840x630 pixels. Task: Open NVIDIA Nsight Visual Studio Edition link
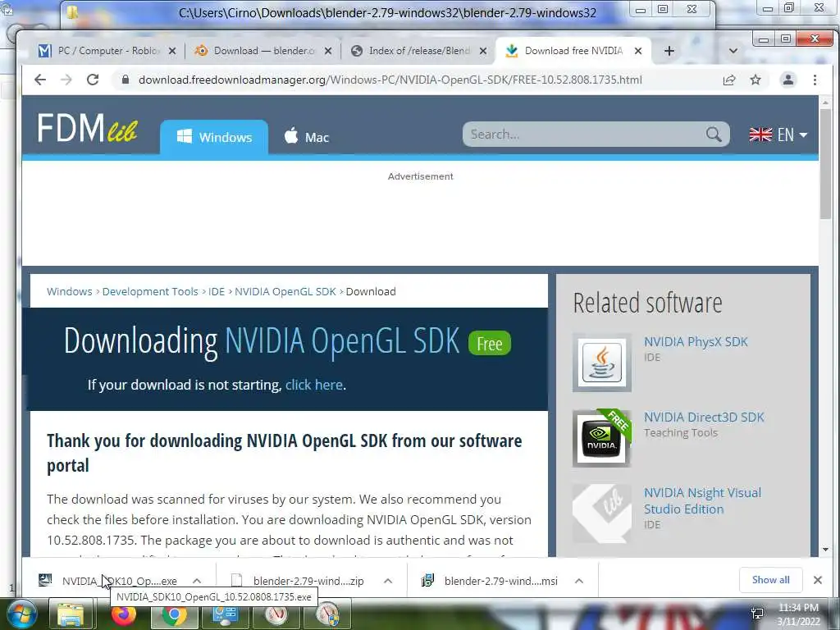[x=702, y=501]
